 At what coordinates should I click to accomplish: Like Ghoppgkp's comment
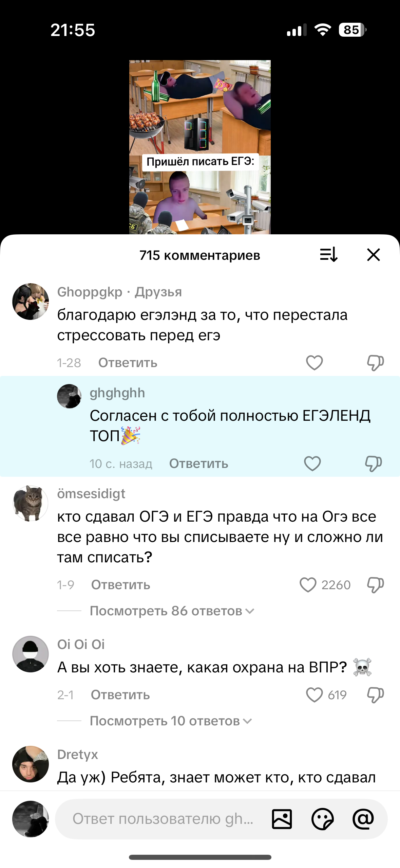(314, 363)
